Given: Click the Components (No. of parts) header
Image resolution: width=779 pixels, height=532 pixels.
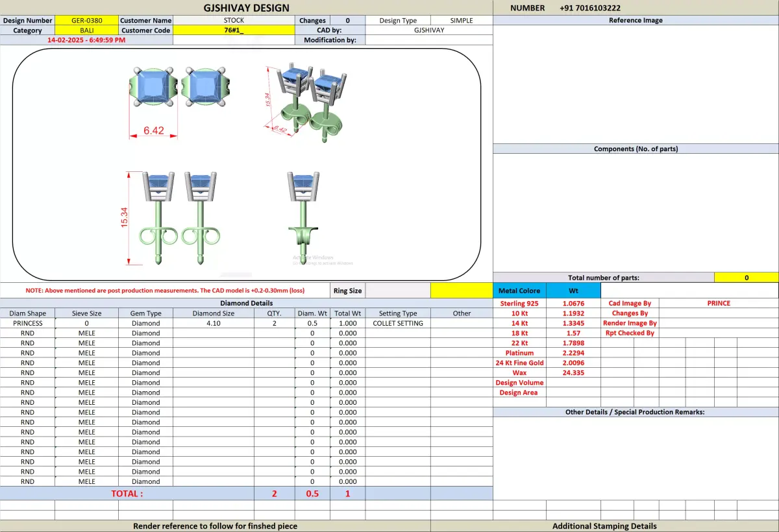Looking at the screenshot, I should click(636, 149).
